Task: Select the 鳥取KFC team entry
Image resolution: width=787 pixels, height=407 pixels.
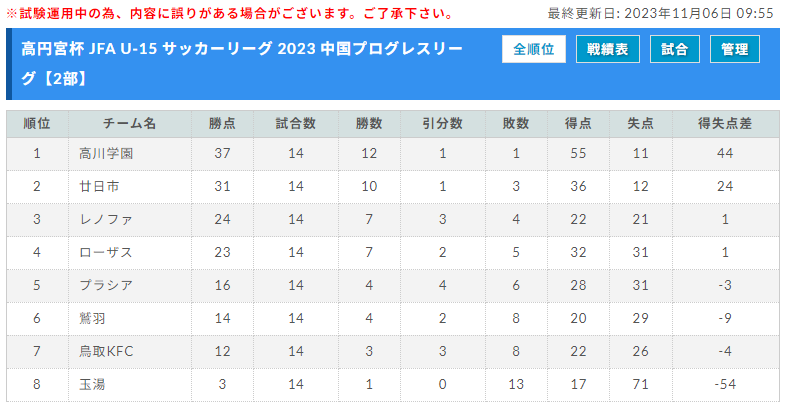Action: click(106, 349)
